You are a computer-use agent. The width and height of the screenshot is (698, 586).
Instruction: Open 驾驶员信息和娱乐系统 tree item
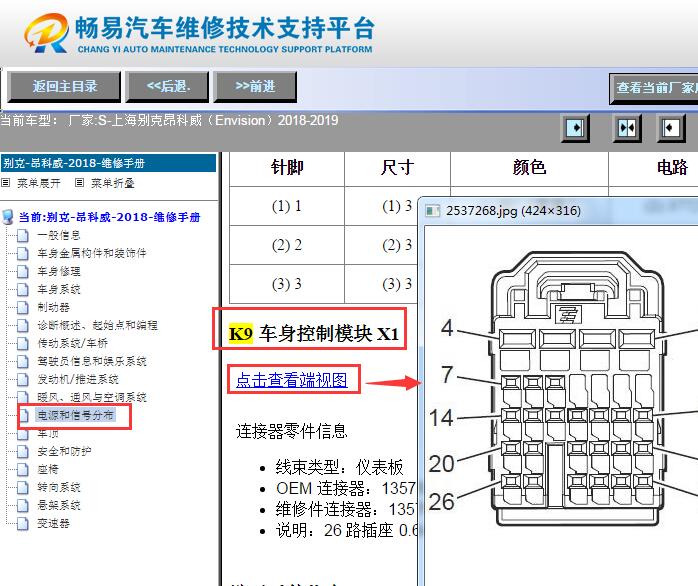coord(92,361)
